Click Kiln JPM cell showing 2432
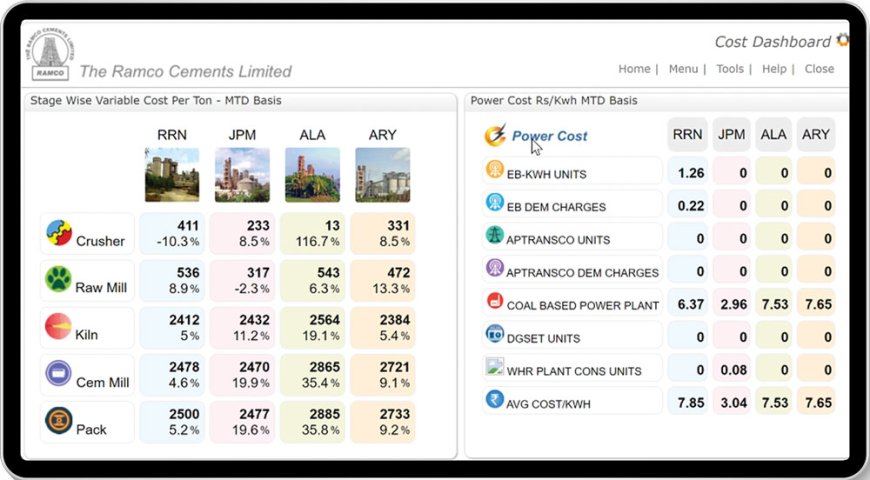The width and height of the screenshot is (870, 480). (242, 327)
